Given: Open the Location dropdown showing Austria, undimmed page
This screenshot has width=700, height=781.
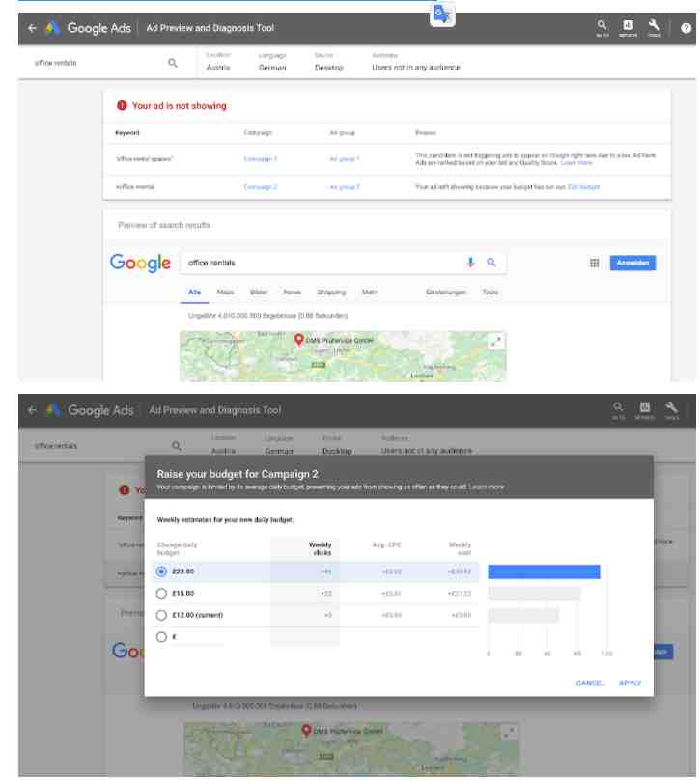Looking at the screenshot, I should [218, 62].
